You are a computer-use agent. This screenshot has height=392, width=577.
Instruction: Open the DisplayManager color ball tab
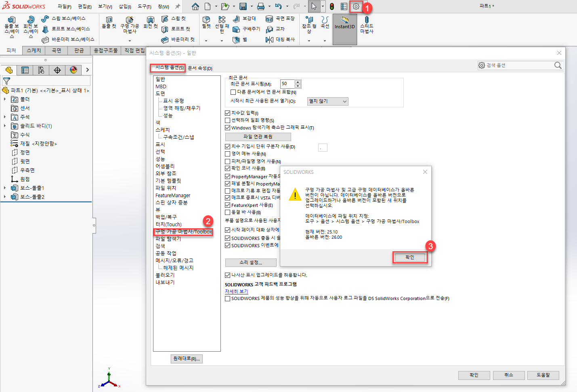(x=73, y=70)
